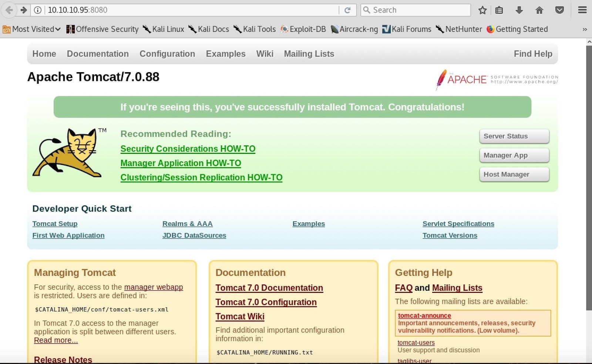Image resolution: width=592 pixels, height=364 pixels.
Task: Click the Apache Tomcat/7.0.88 heading
Action: pos(93,77)
